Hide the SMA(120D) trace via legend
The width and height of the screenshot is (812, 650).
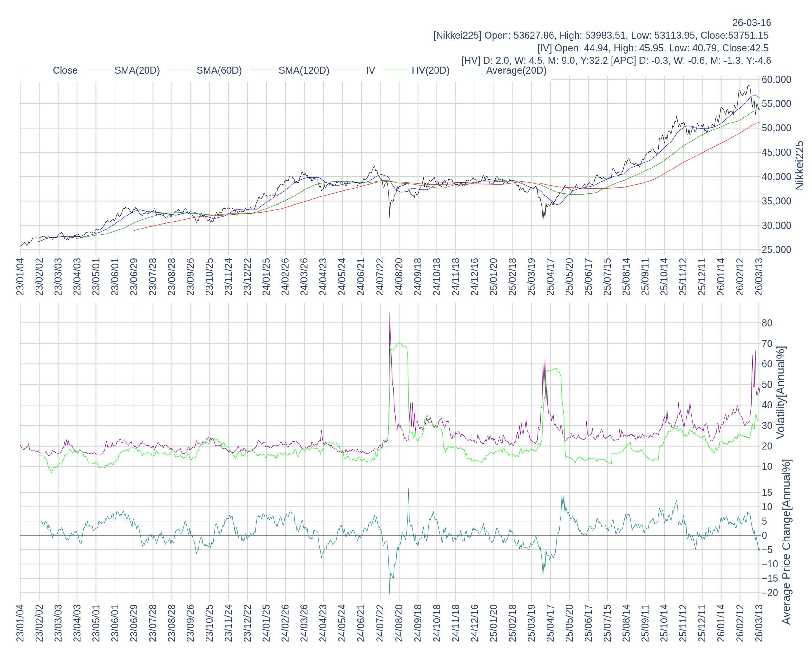(x=304, y=70)
